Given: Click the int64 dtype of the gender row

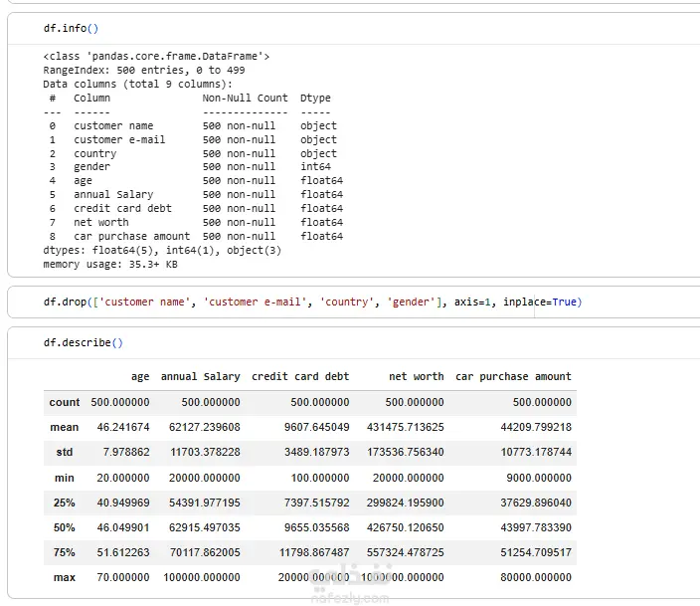Looking at the screenshot, I should tap(315, 167).
